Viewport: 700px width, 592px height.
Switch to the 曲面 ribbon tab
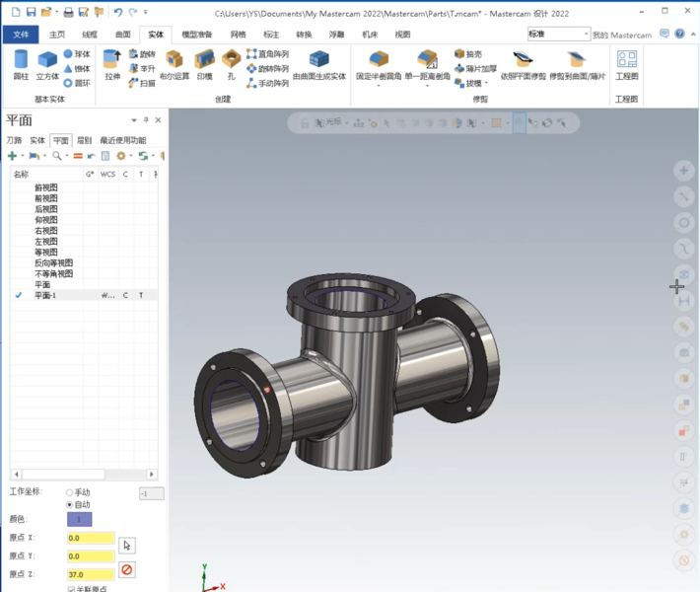123,35
